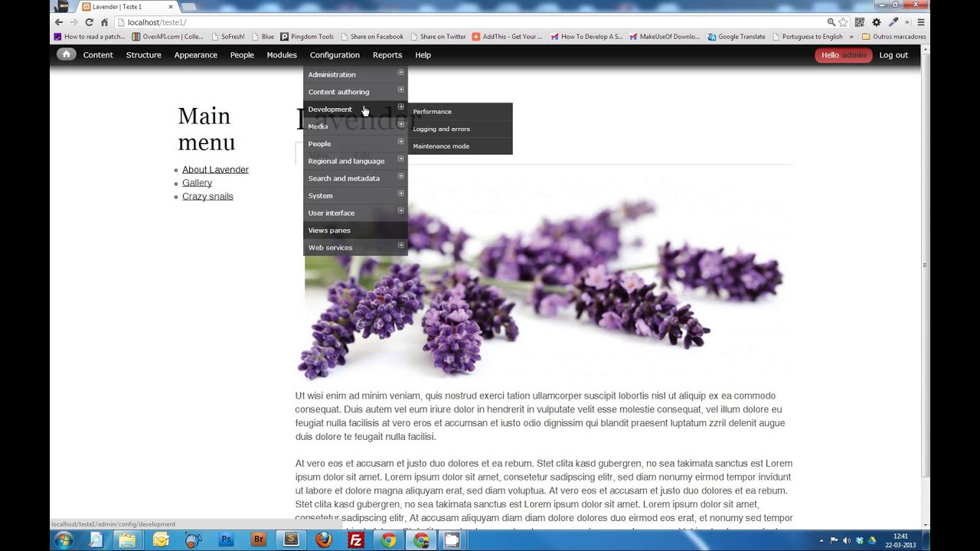Close the Lavender | Teste1 tab
Screen dimensions: 980x551
[171, 7]
